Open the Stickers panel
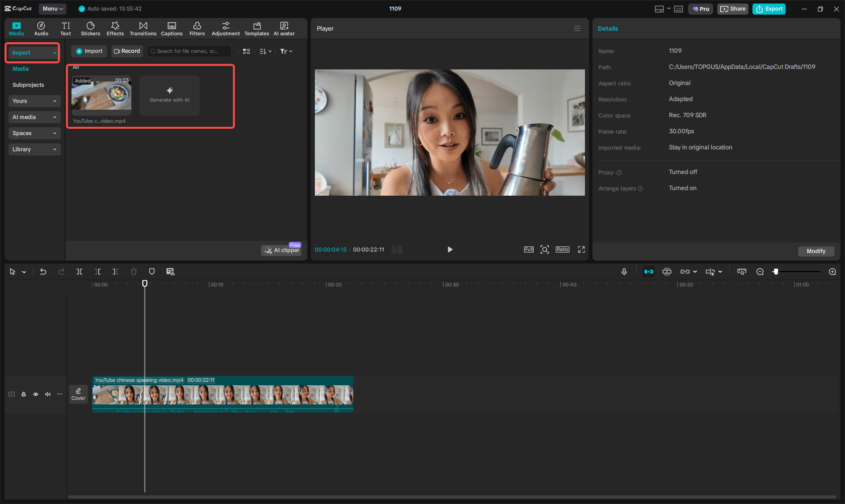The image size is (845, 504). (x=90, y=28)
